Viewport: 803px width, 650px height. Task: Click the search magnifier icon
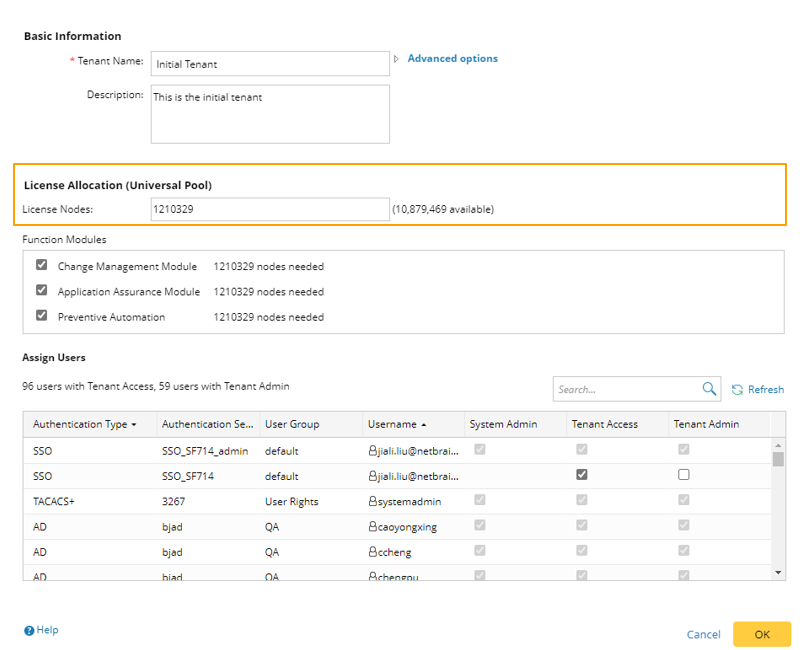coord(709,389)
